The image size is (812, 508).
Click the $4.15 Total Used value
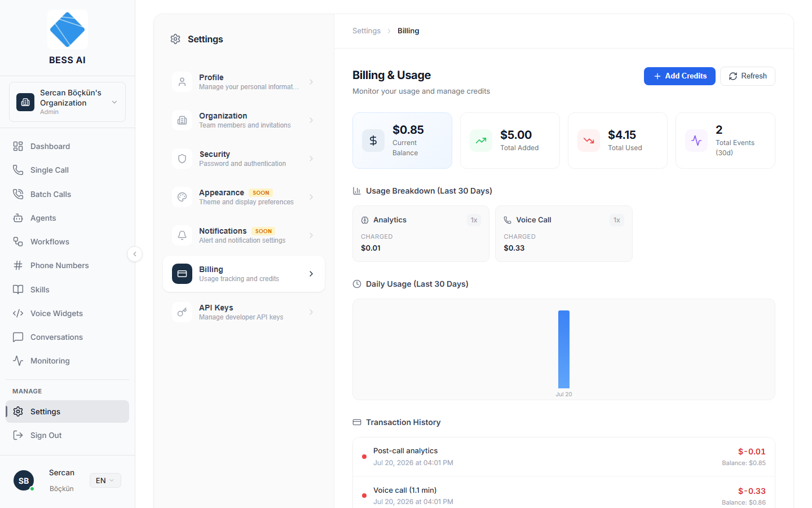tap(622, 135)
